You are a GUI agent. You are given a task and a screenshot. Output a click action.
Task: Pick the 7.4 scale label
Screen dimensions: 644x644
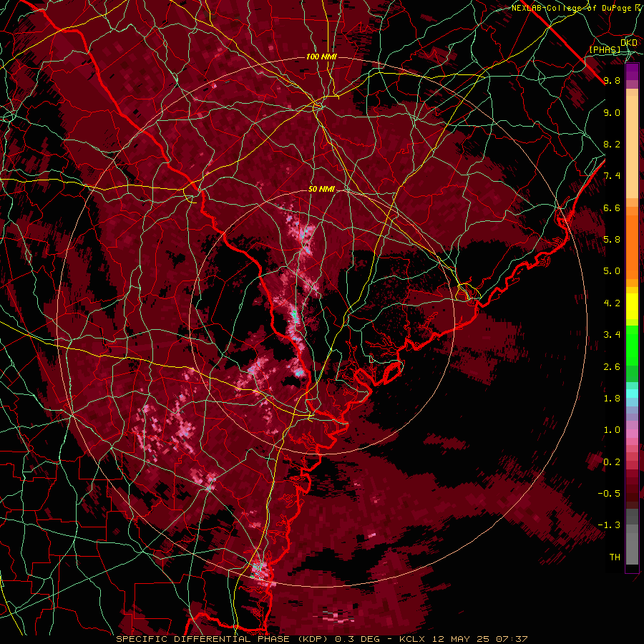(x=612, y=176)
